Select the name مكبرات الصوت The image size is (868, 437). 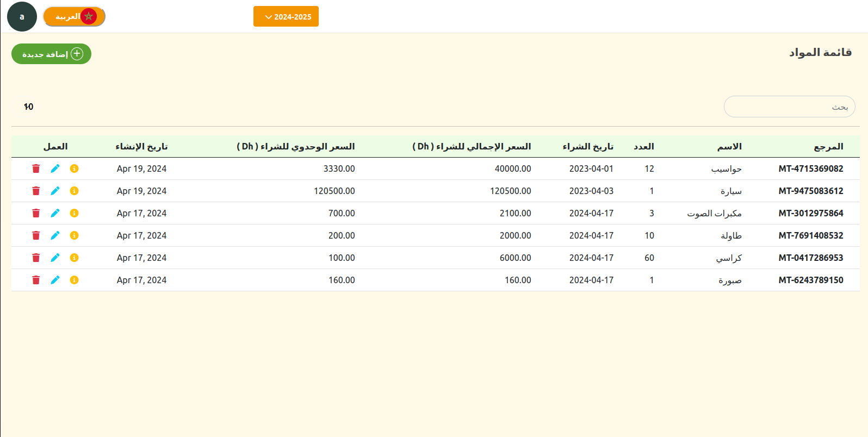pyautogui.click(x=714, y=213)
